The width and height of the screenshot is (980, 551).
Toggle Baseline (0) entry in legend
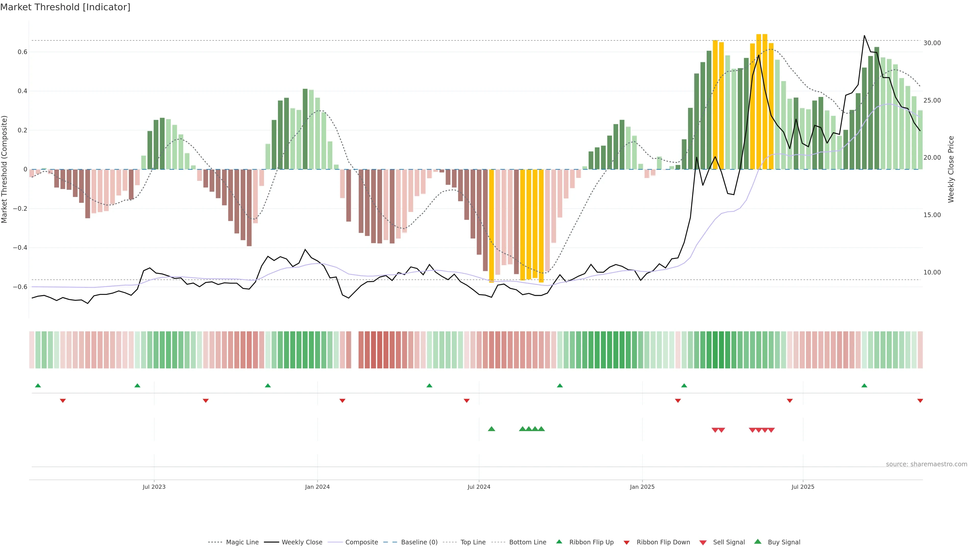click(419, 542)
